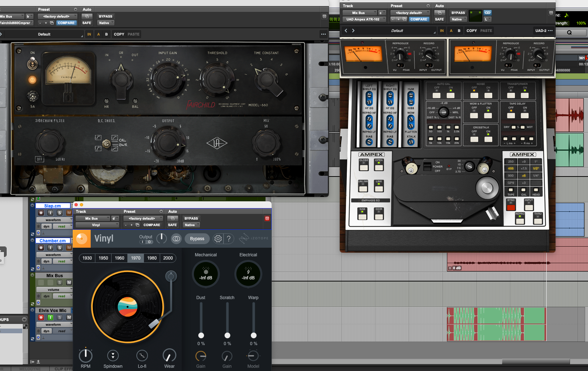
Task: Toggle the Lo-fi button in Vinyl
Action: point(142,356)
